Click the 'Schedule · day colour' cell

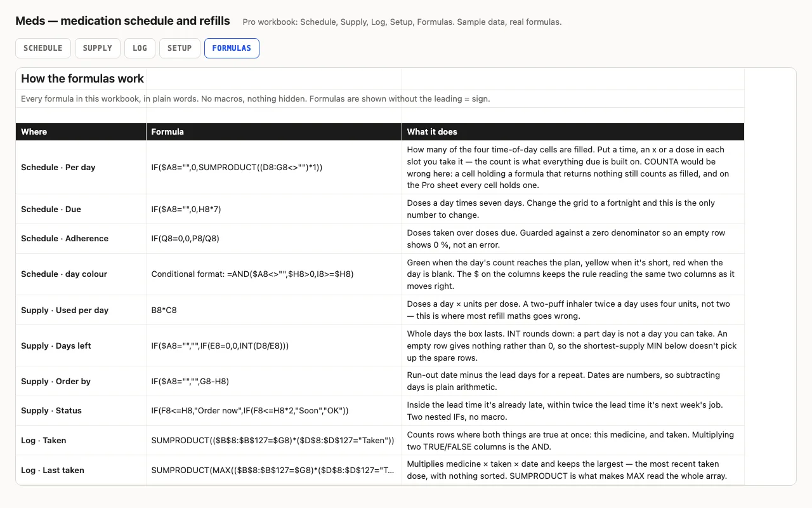[x=81, y=274]
